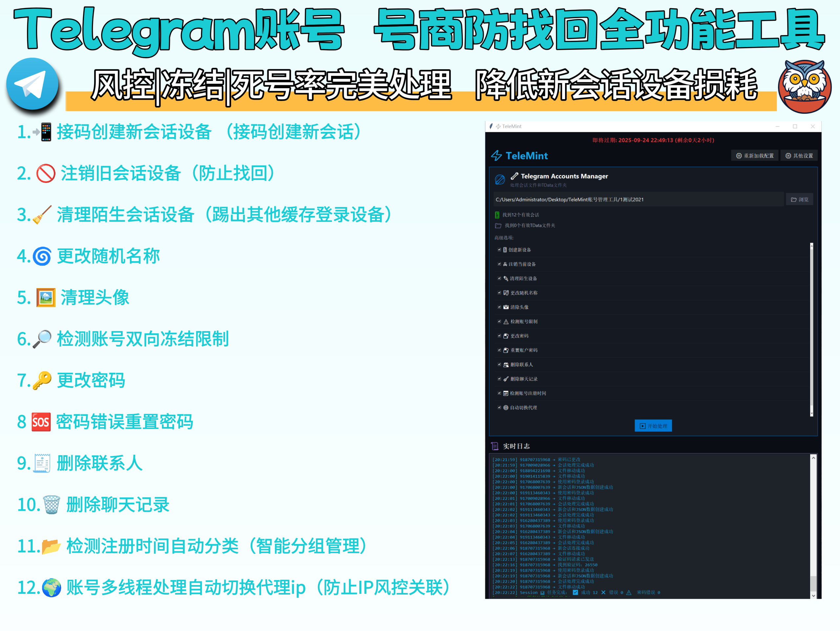Click the warning triangle icon for 检测账号限制
The height and width of the screenshot is (631, 840).
click(506, 322)
